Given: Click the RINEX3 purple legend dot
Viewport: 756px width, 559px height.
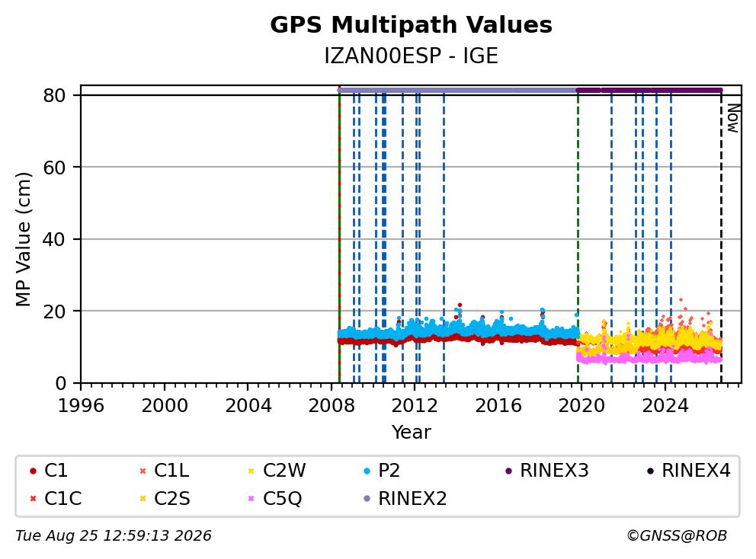Looking at the screenshot, I should [x=508, y=471].
